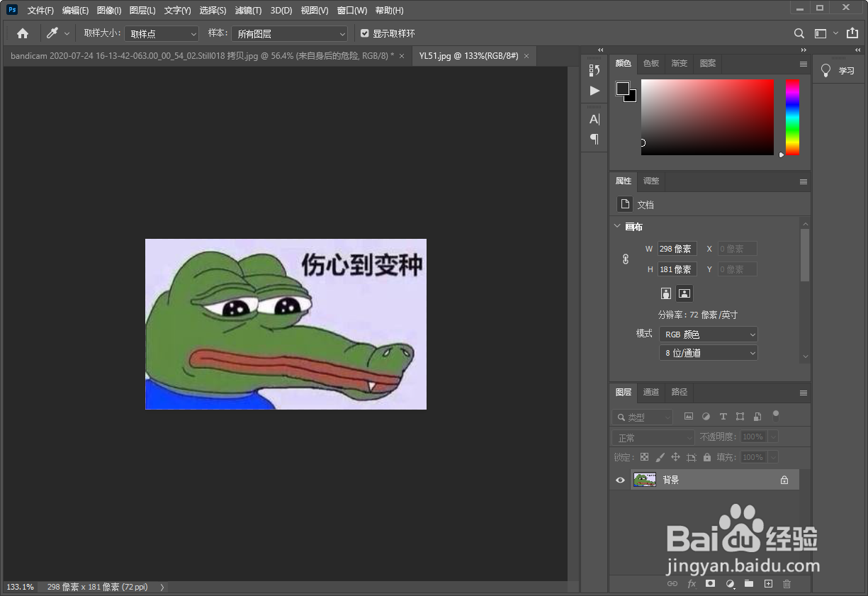The width and height of the screenshot is (868, 596).
Task: Toggle the width-height link chain icon
Action: point(626,259)
